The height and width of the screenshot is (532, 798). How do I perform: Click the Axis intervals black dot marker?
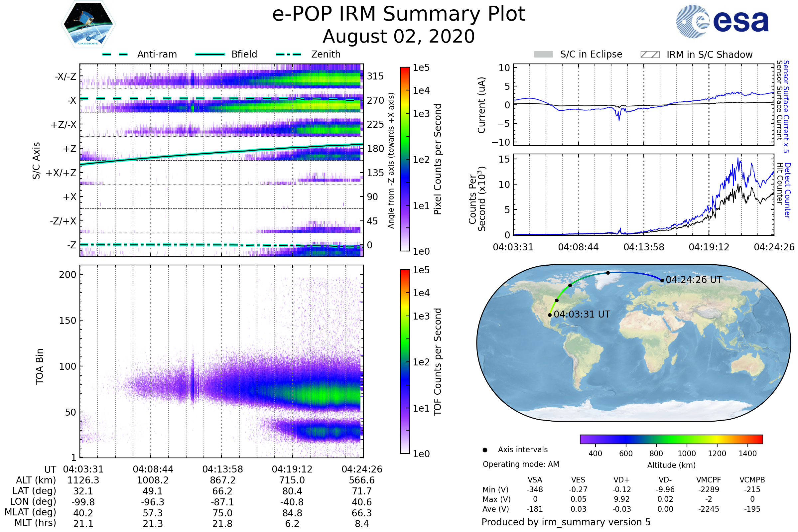(485, 450)
